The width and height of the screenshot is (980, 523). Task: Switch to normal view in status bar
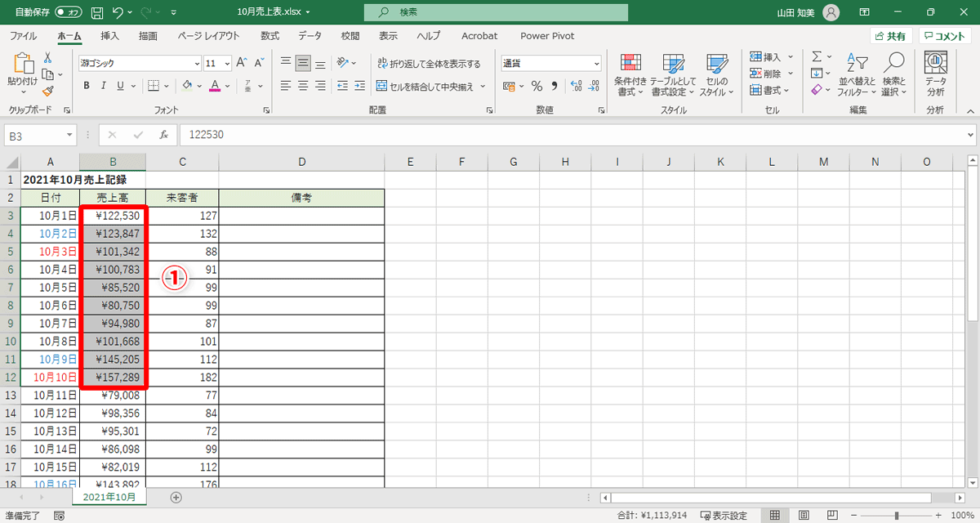tap(774, 516)
